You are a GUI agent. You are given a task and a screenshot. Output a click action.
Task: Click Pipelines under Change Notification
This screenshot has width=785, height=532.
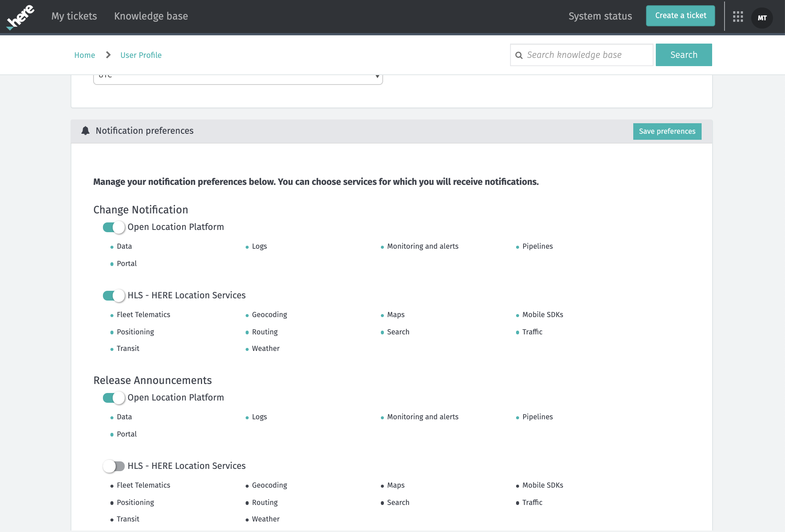(537, 246)
